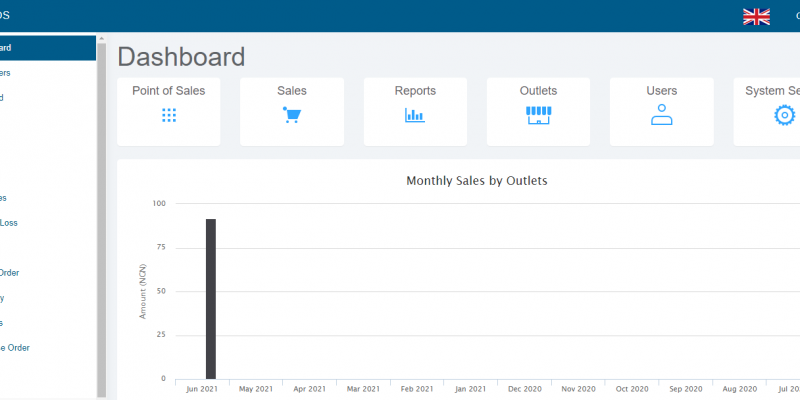Screen dimensions: 800x400
Task: Open the Reports bar chart icon
Action: coord(414,115)
